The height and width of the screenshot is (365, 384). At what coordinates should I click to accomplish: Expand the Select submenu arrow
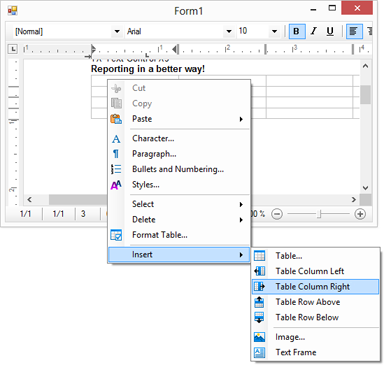click(241, 204)
